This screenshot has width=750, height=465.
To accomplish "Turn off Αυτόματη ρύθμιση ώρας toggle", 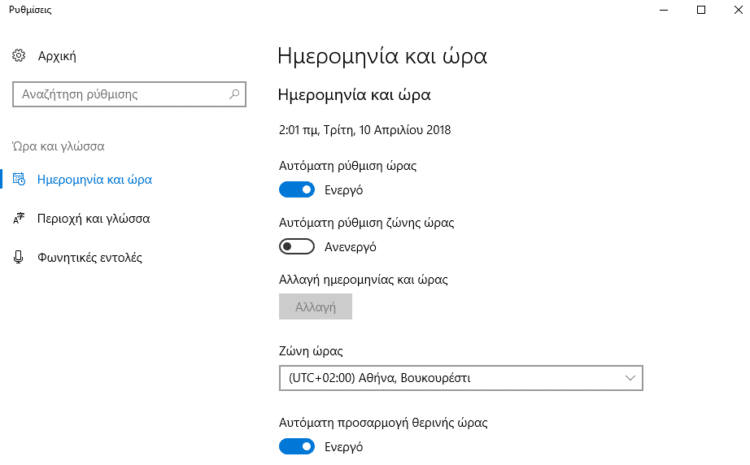I will click(x=297, y=190).
